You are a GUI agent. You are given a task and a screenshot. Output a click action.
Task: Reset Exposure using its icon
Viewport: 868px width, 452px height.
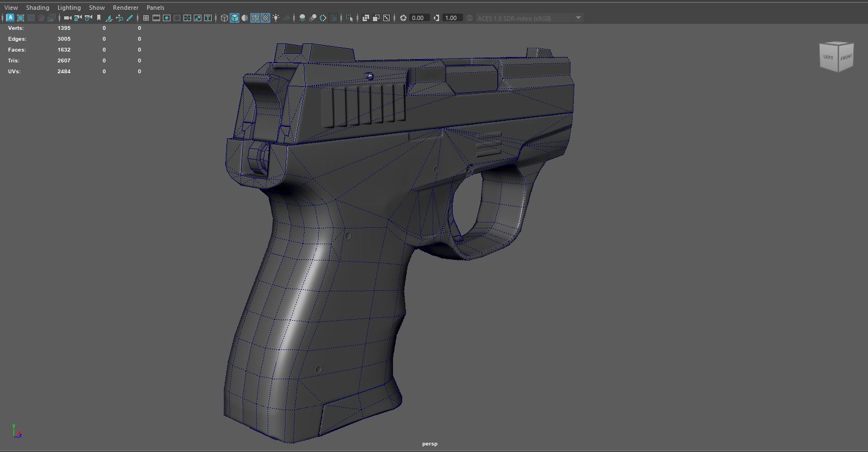pyautogui.click(x=403, y=18)
